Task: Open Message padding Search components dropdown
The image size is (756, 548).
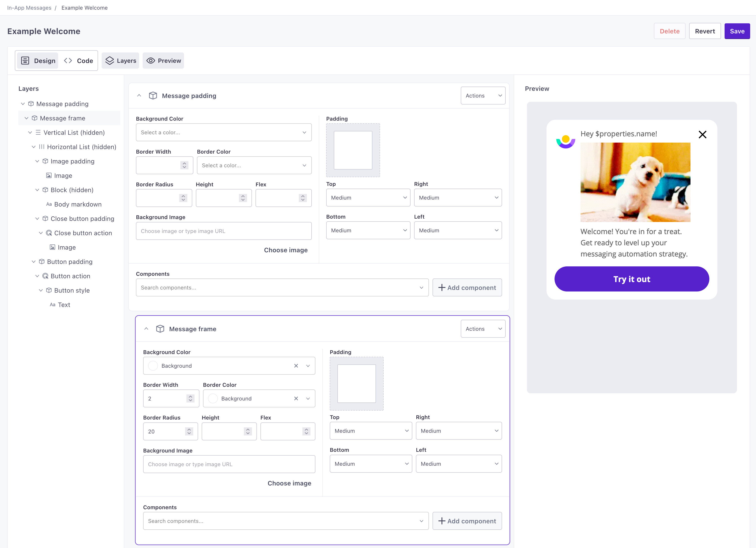Action: [282, 287]
